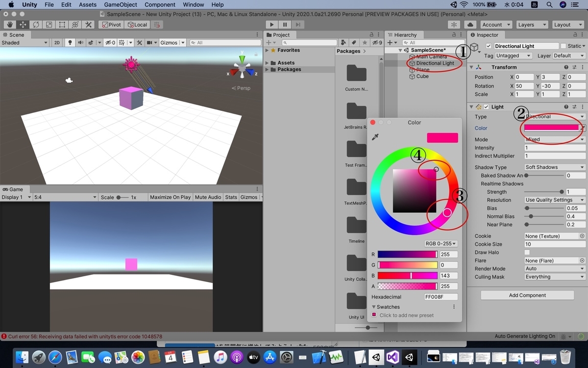Click Maximize On Play button
Viewport: 588px width, 368px height.
click(170, 197)
